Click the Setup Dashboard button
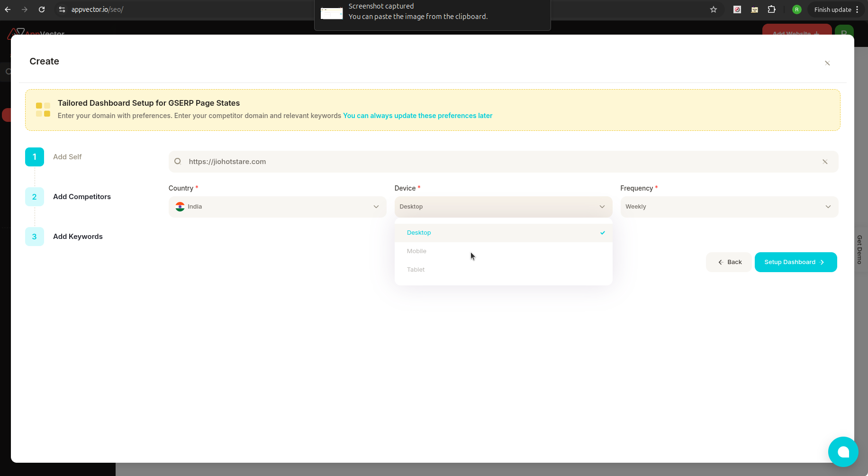The height and width of the screenshot is (476, 868). click(795, 262)
